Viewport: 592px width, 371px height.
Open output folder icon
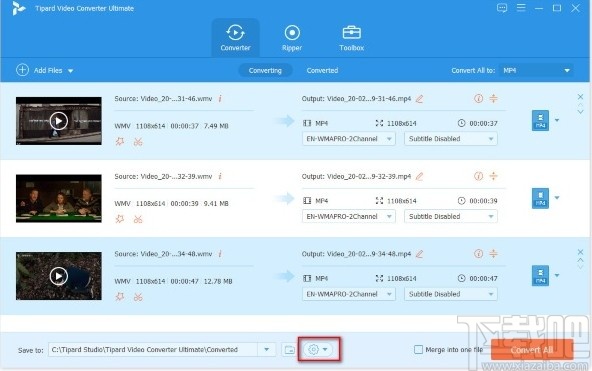tap(289, 350)
